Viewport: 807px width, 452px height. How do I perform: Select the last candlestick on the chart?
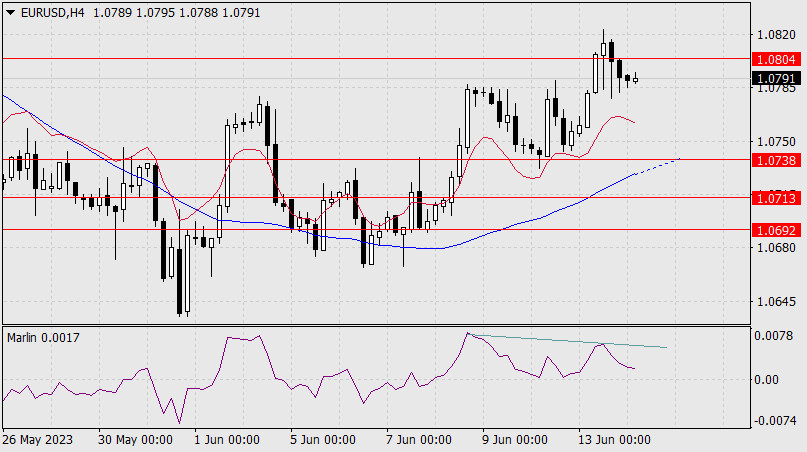(x=635, y=79)
